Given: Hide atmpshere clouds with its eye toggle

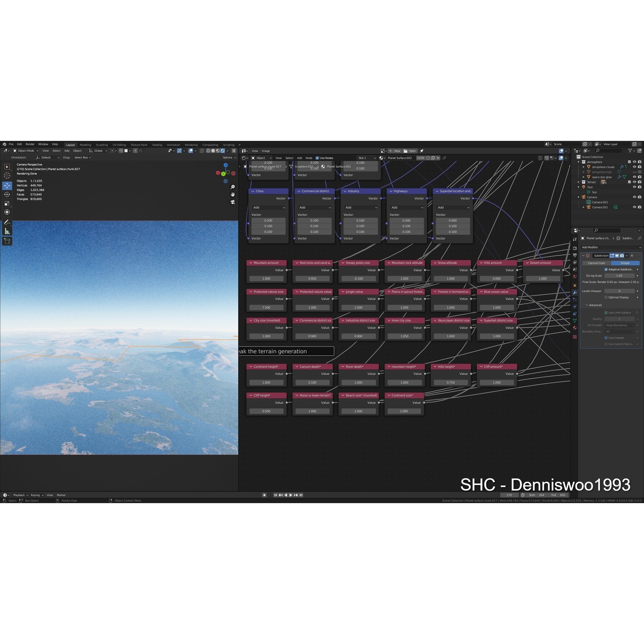Looking at the screenshot, I should (635, 167).
